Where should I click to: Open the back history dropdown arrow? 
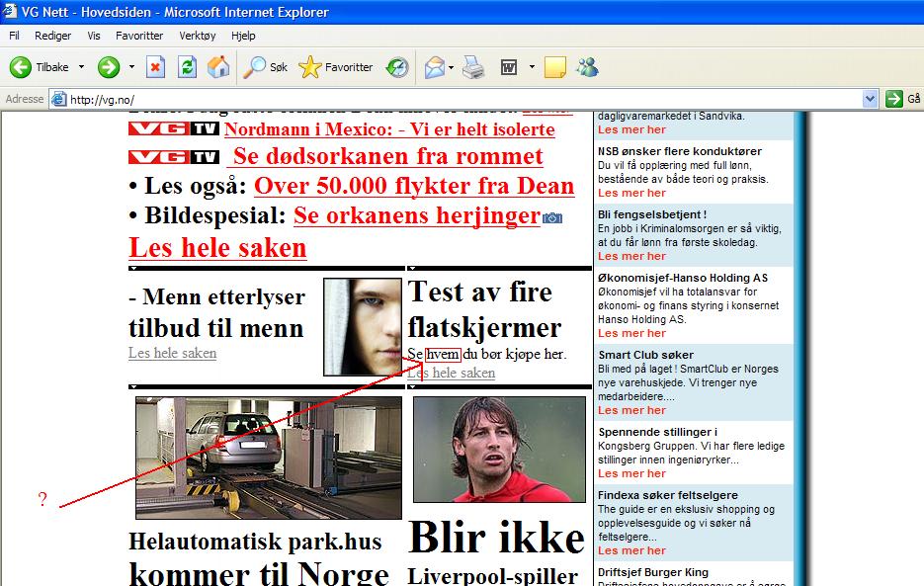[81, 67]
